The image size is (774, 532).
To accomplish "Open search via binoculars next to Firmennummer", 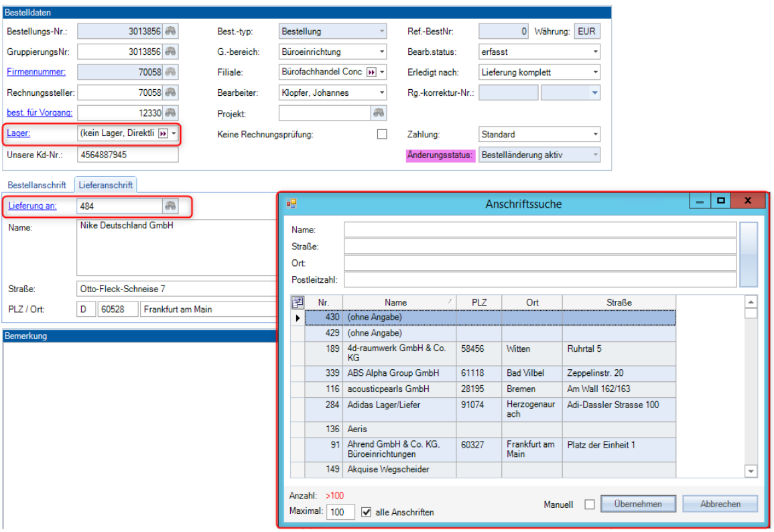I will [x=171, y=72].
